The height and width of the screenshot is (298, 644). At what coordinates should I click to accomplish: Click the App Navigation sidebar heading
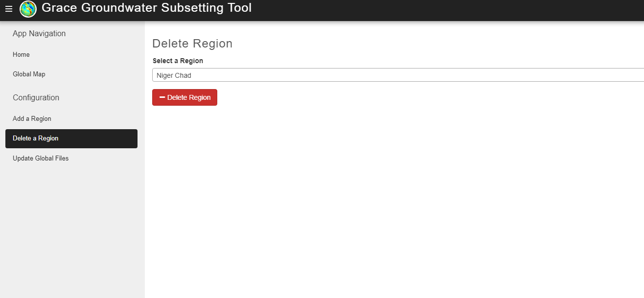coord(39,34)
